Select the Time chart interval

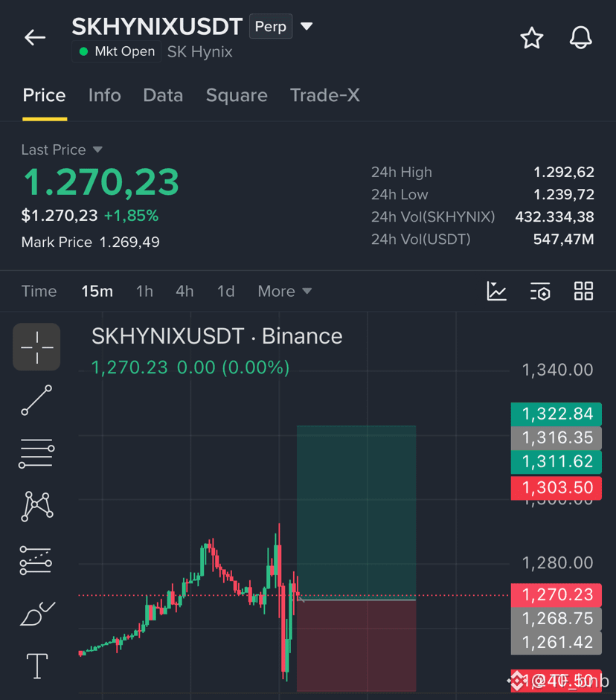tap(39, 291)
